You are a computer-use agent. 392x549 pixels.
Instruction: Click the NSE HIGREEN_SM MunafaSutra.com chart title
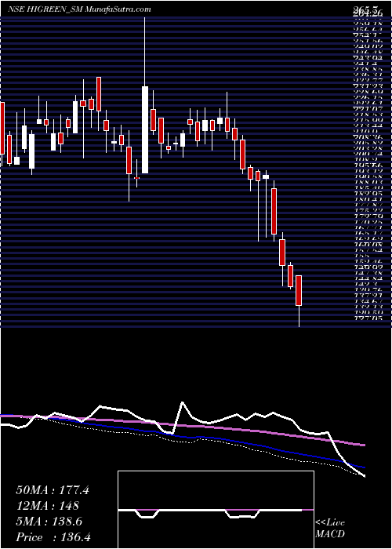coord(79,9)
